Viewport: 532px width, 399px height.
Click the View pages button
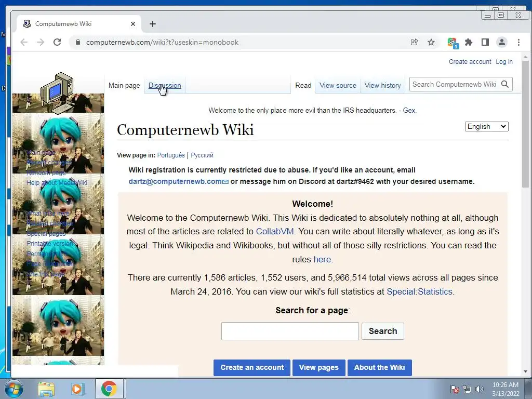tap(319, 367)
